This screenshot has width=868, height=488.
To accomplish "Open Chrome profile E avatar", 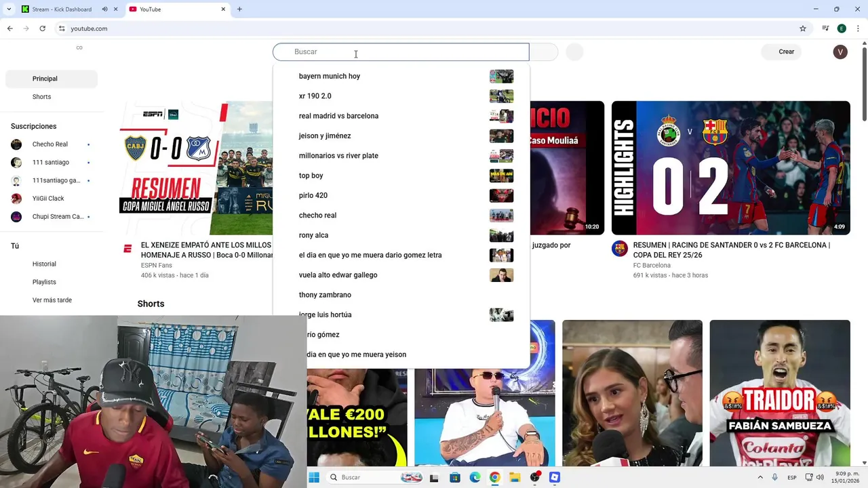I will click(842, 28).
